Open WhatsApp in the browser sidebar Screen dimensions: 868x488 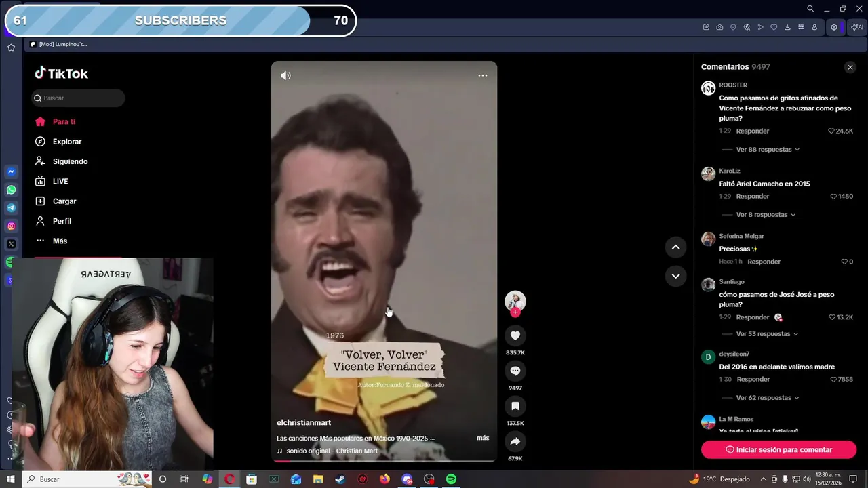pyautogui.click(x=11, y=190)
